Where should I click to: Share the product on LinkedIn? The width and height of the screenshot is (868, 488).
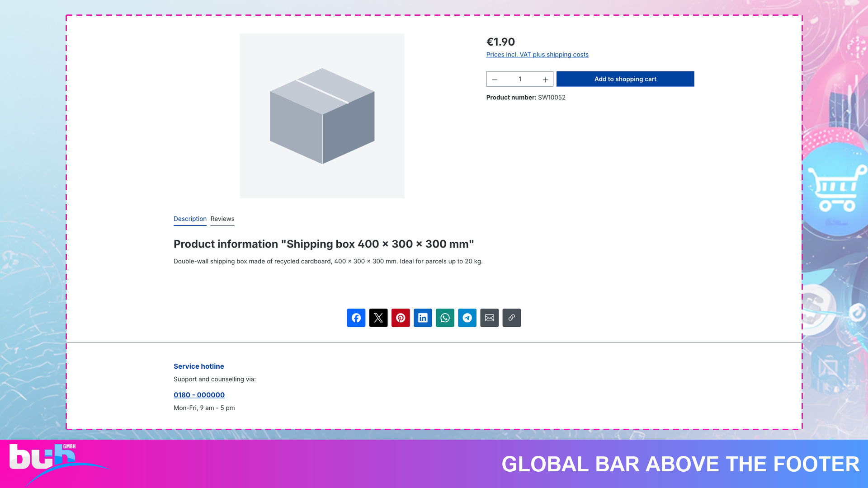click(423, 318)
